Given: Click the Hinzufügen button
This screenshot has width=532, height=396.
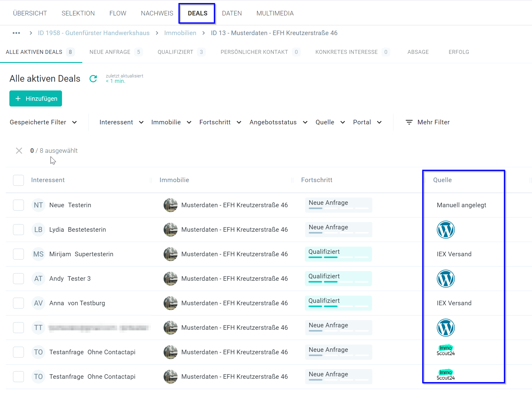Looking at the screenshot, I should [x=36, y=99].
